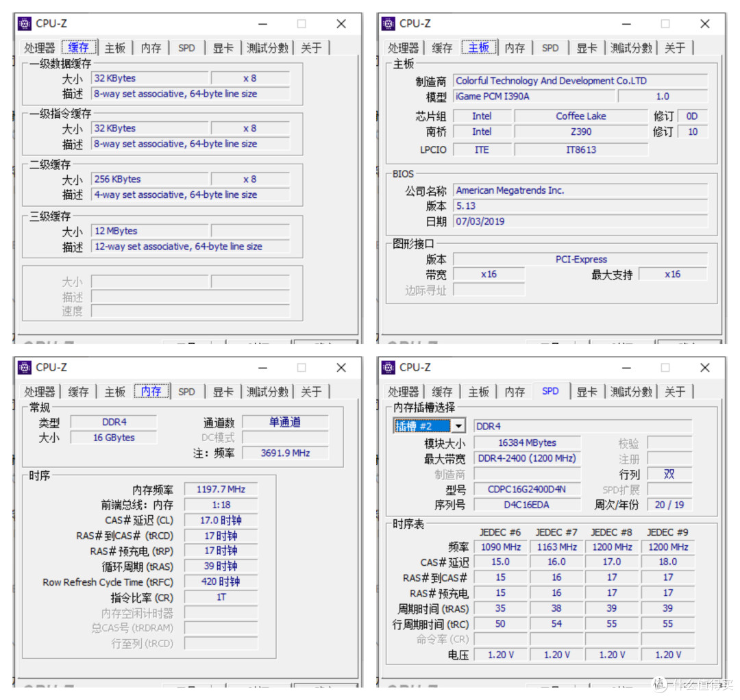Screen dimensions: 740x700
Task: Open 显卡 tab in the cache window
Action: pos(223,48)
